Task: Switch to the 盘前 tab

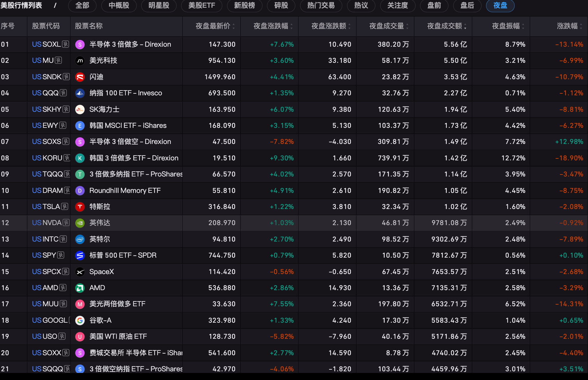Action: (x=434, y=5)
